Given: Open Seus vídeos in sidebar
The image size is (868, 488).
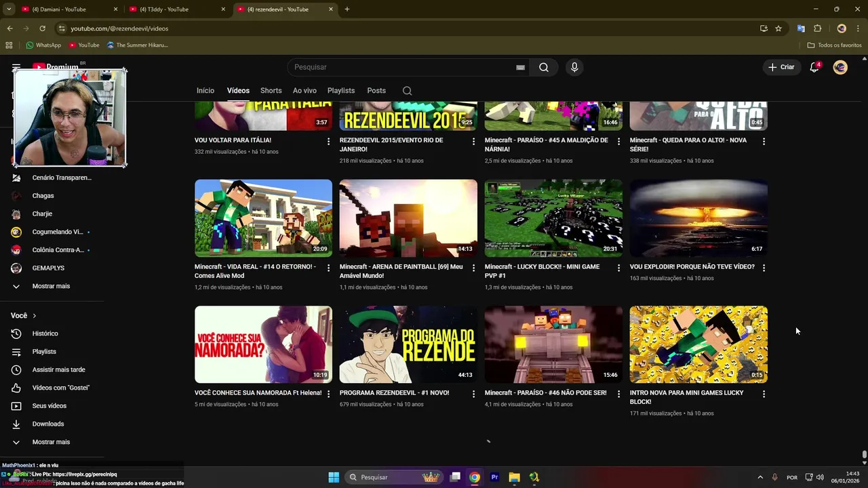Looking at the screenshot, I should click(x=50, y=406).
